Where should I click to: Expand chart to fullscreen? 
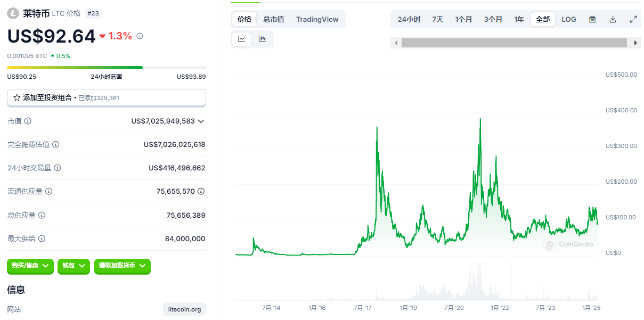[633, 19]
